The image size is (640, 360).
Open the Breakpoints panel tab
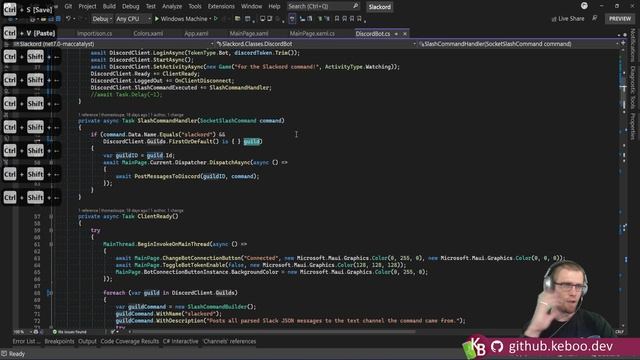[x=59, y=341]
